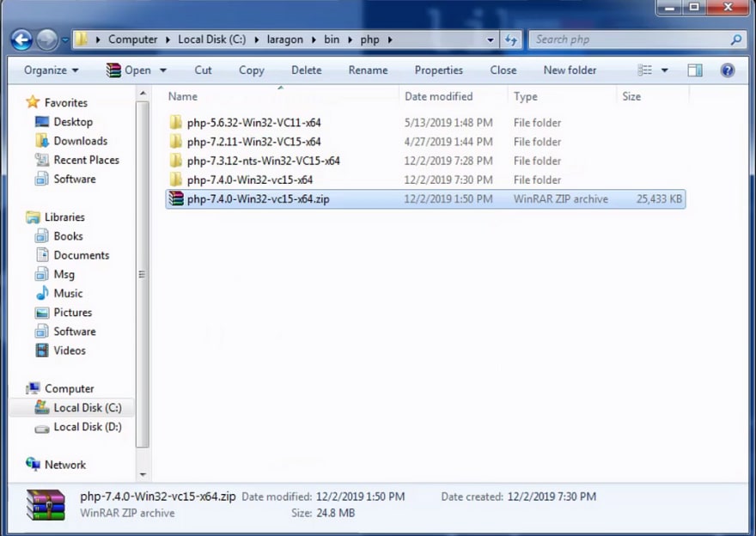Select Favorites in navigation pane

coord(66,103)
